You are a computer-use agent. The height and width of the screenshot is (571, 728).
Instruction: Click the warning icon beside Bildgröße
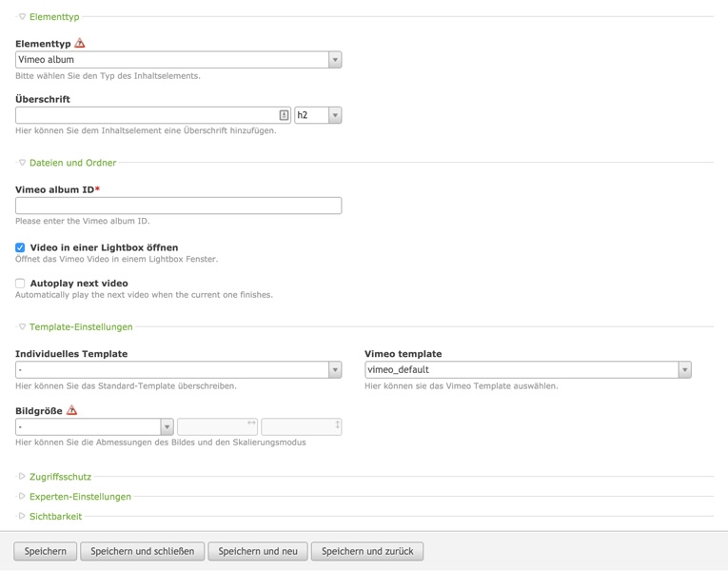pos(72,410)
